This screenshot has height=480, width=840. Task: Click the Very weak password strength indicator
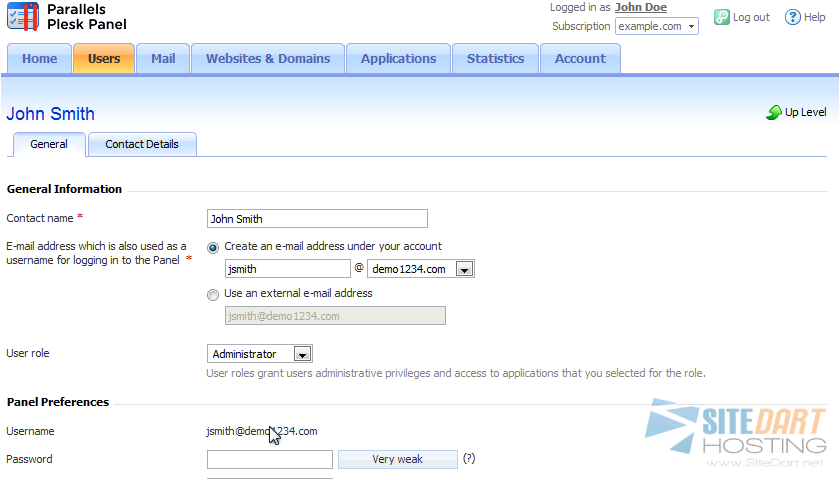tap(398, 459)
